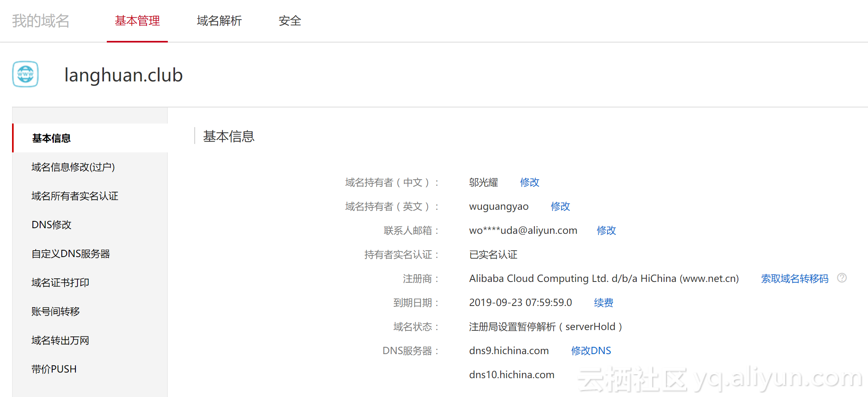This screenshot has height=397, width=868.
Task: Click the help question mark next to 索取域名转移码
Action: (842, 278)
